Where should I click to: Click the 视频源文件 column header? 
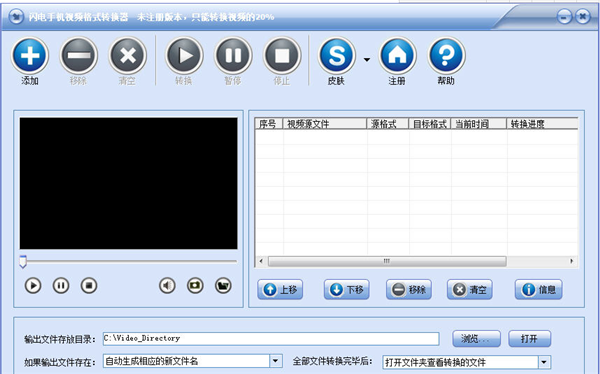(x=325, y=124)
